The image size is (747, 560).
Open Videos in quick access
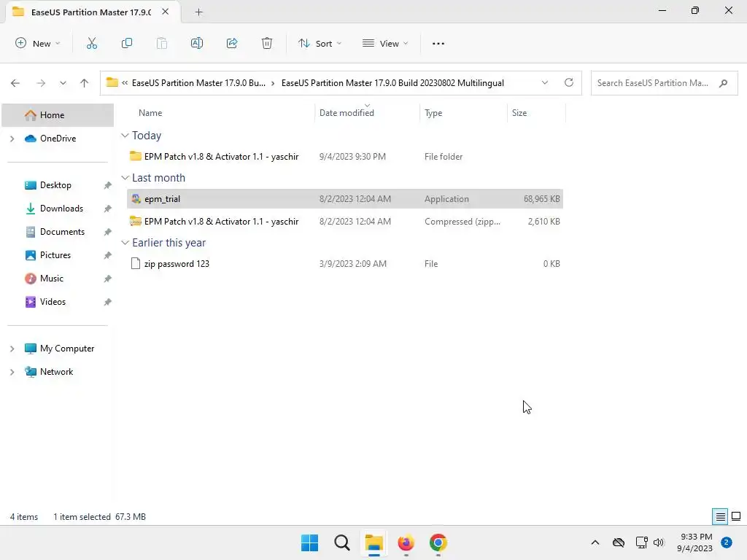click(x=53, y=302)
